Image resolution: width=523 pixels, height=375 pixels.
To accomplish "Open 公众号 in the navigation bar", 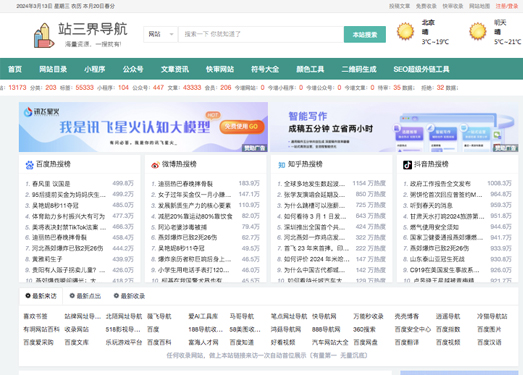I will point(133,69).
